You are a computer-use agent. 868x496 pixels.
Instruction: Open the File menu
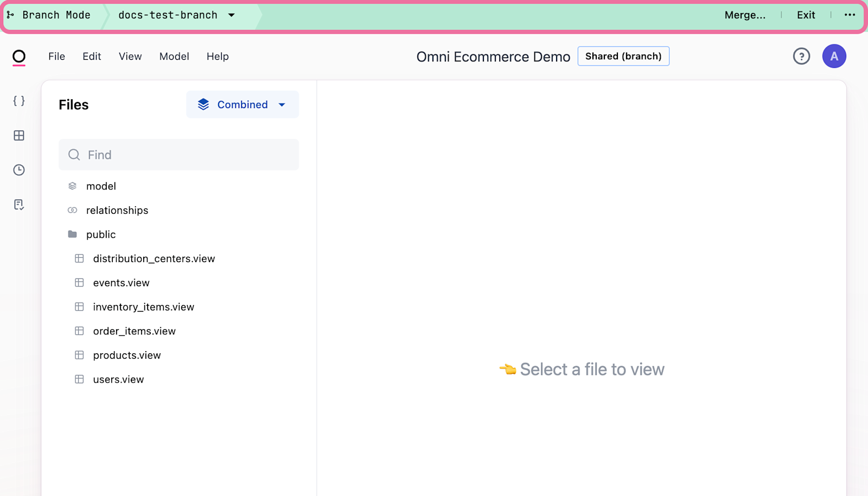(x=56, y=56)
